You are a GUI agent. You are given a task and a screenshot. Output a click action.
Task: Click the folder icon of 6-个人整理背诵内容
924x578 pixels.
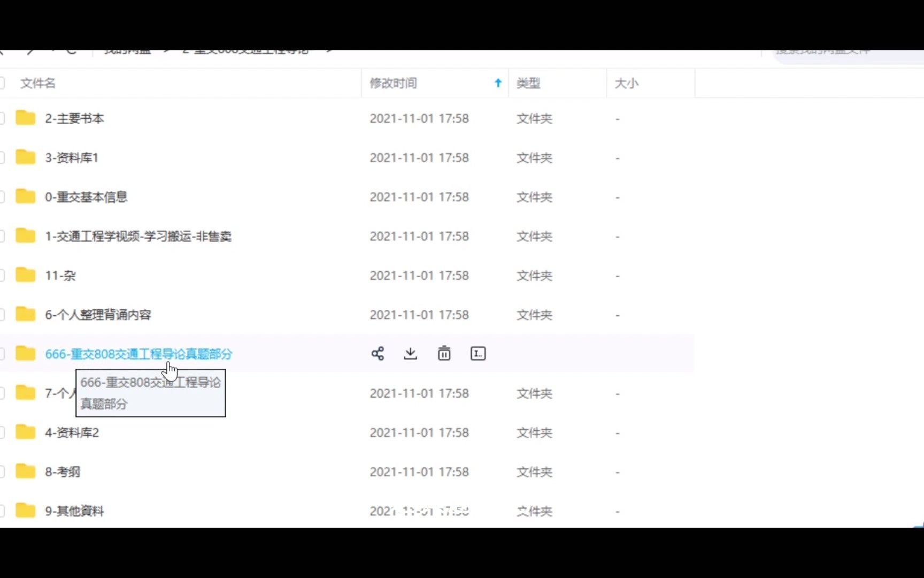pos(25,314)
